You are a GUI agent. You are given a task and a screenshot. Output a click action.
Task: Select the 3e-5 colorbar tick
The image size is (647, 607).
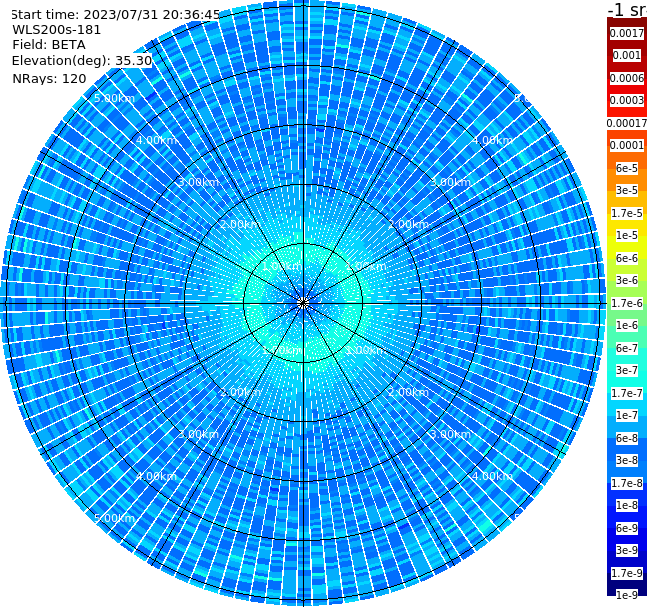tap(627, 190)
